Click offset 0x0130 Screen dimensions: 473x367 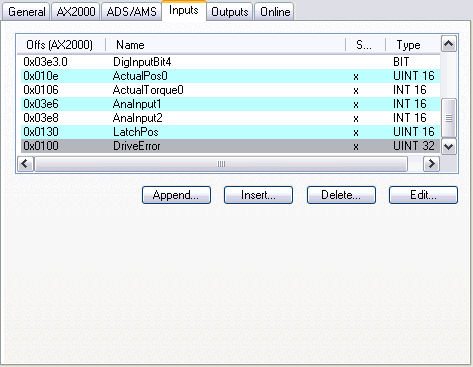pos(41,132)
